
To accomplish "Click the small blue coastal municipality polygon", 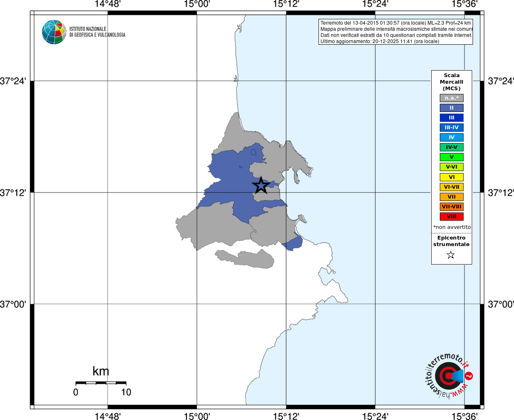I will click(x=293, y=242).
